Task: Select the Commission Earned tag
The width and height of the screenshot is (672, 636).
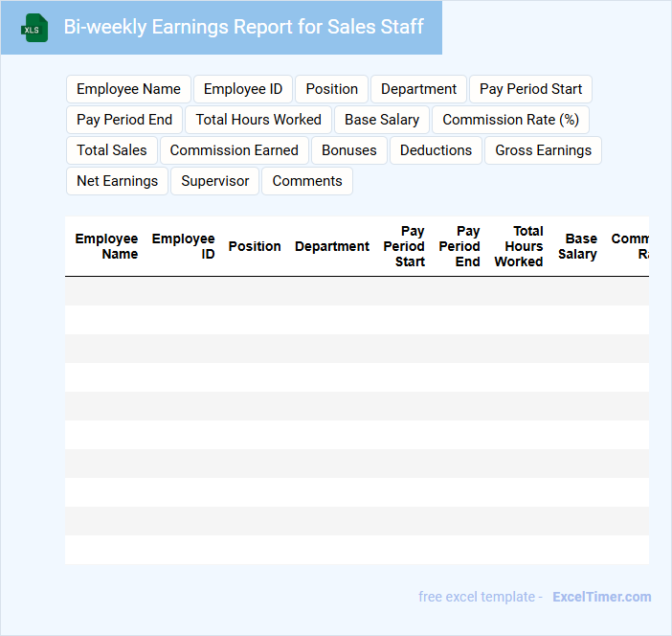Action: click(235, 150)
